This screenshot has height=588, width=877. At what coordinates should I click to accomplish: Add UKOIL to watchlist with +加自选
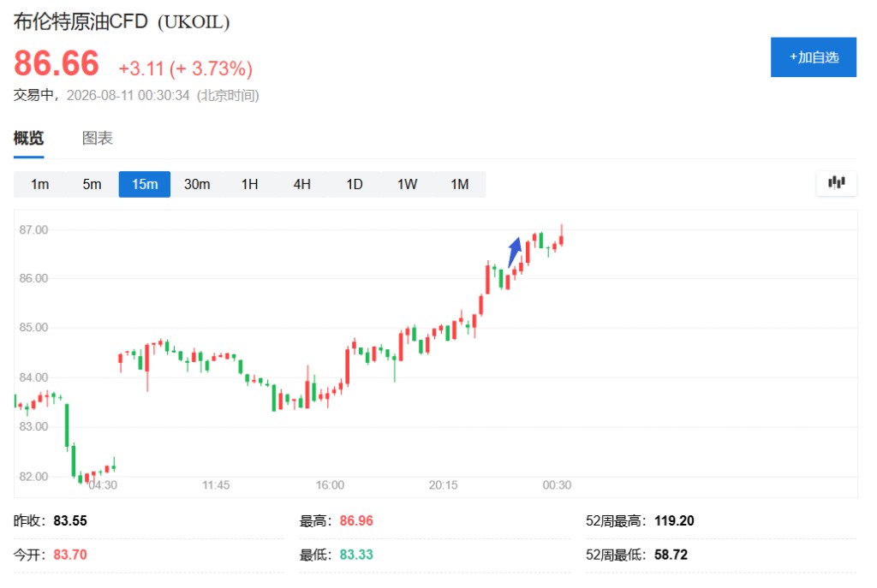[x=814, y=57]
